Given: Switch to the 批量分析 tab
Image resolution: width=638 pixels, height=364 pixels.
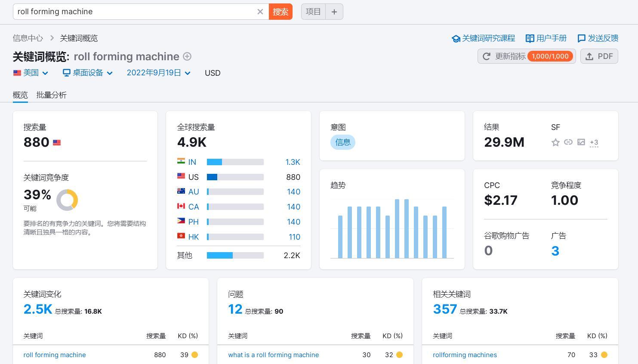Looking at the screenshot, I should [51, 95].
